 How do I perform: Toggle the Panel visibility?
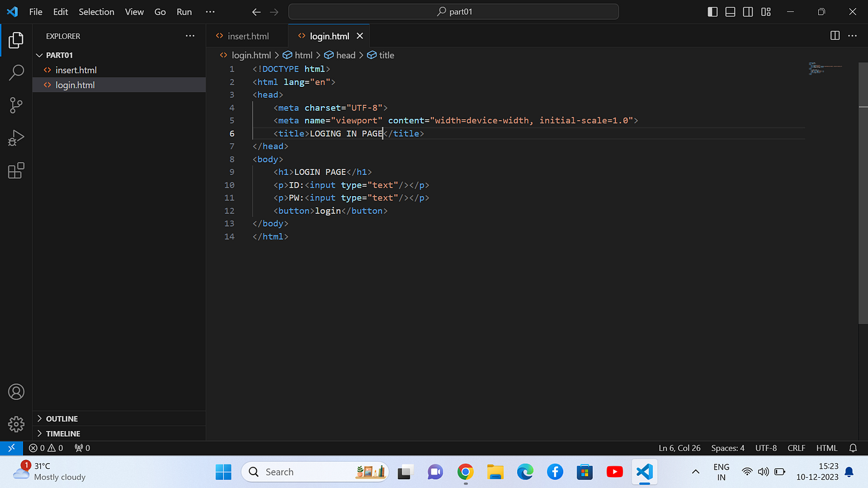point(730,11)
